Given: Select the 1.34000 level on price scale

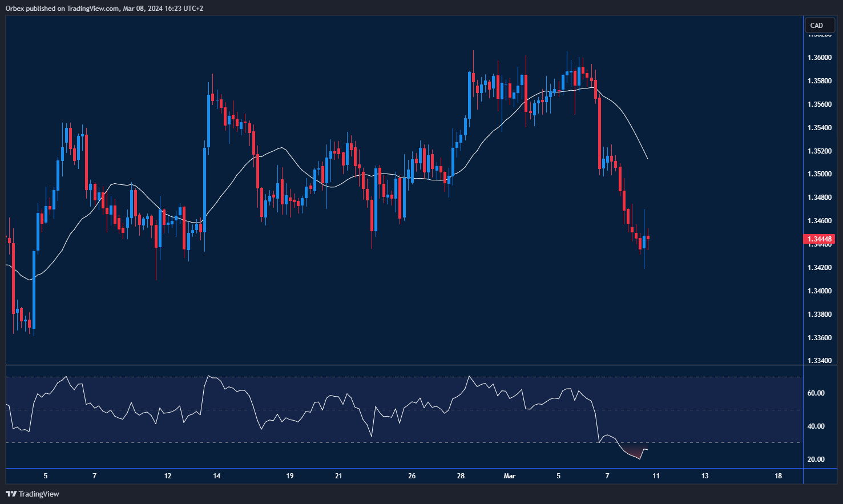Looking at the screenshot, I should (x=819, y=291).
